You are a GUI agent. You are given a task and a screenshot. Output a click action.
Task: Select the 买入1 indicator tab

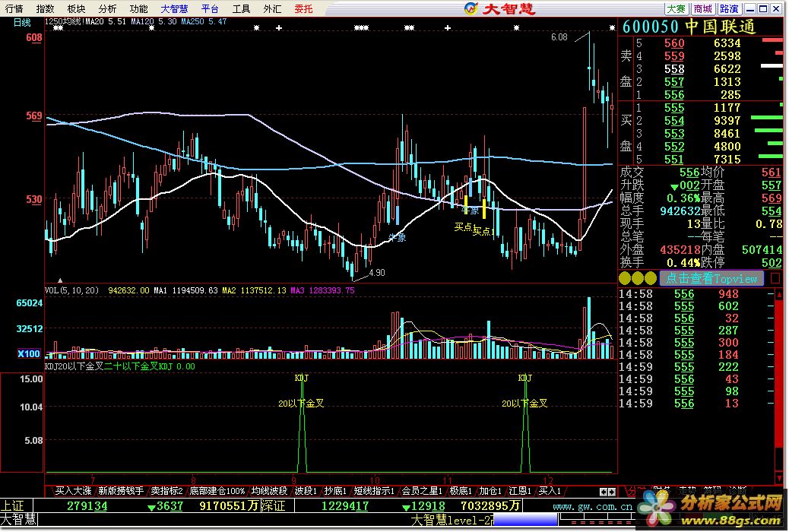pos(550,491)
